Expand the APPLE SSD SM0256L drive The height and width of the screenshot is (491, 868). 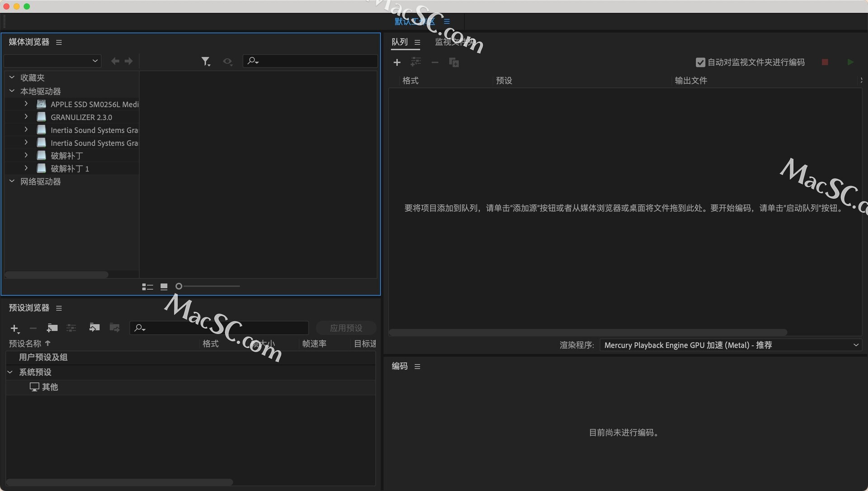pyautogui.click(x=26, y=104)
